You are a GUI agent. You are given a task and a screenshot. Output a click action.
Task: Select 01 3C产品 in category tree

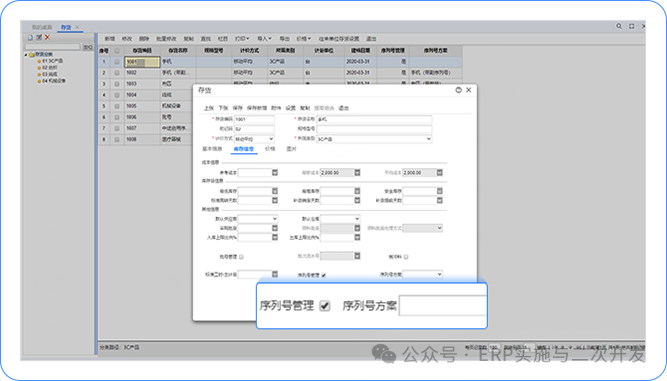coord(52,61)
